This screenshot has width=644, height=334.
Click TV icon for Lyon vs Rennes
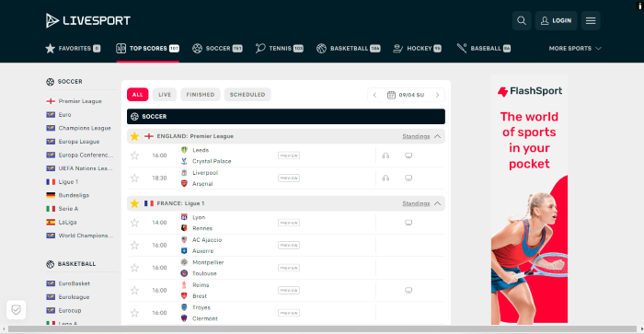408,223
